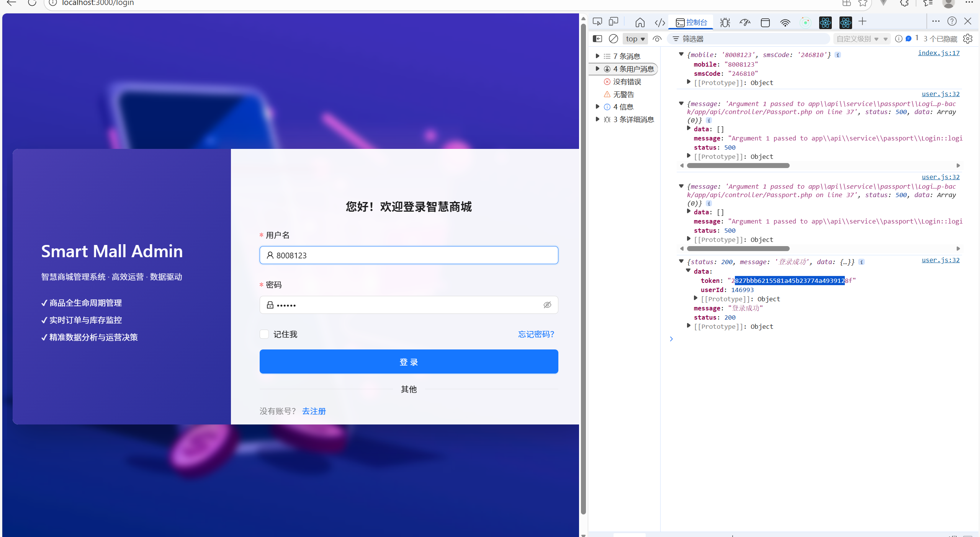
Task: Expand the 4 信息 group
Action: pyautogui.click(x=597, y=107)
